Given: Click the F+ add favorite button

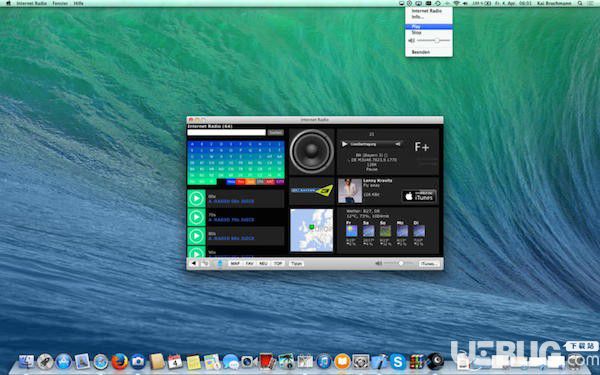Looking at the screenshot, I should tap(422, 147).
